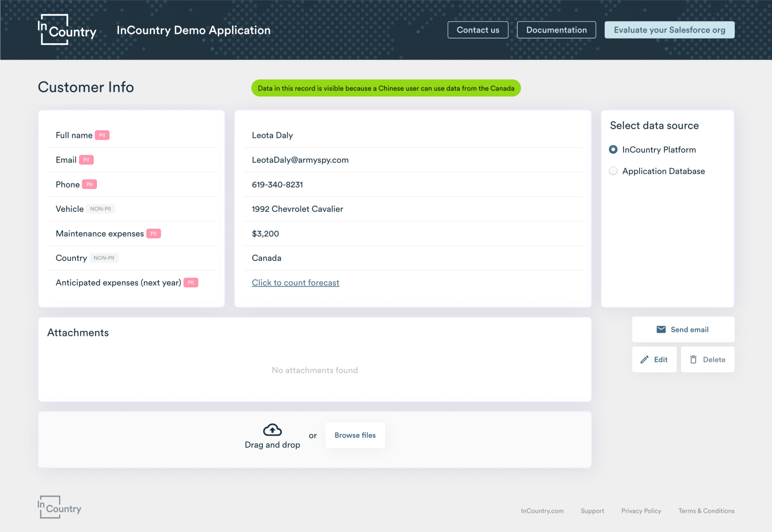Viewport: 772px width, 532px height.
Task: Click the envelope icon on Send email
Action: pyautogui.click(x=661, y=329)
